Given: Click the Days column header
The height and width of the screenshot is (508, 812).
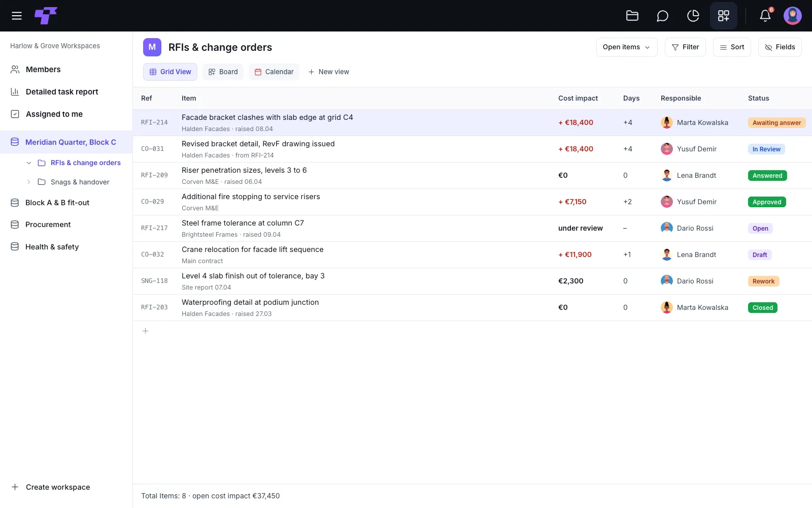Looking at the screenshot, I should [x=631, y=99].
